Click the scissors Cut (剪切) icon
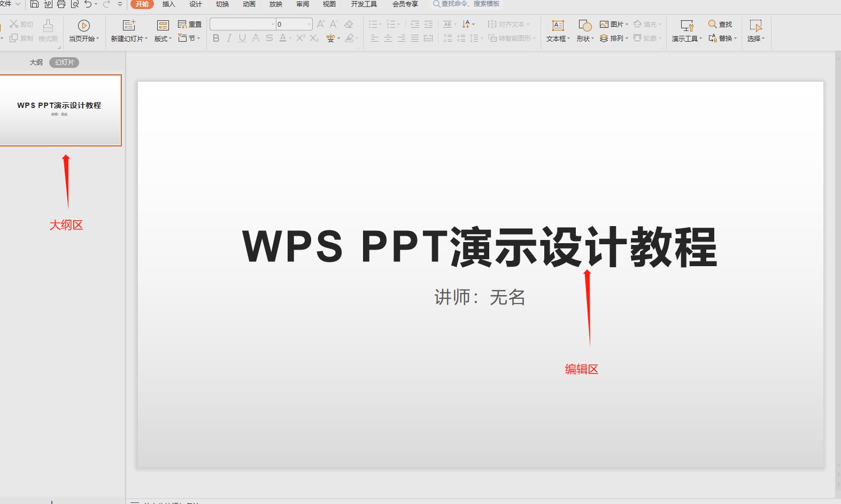Screen dimensions: 841x504 14,24
